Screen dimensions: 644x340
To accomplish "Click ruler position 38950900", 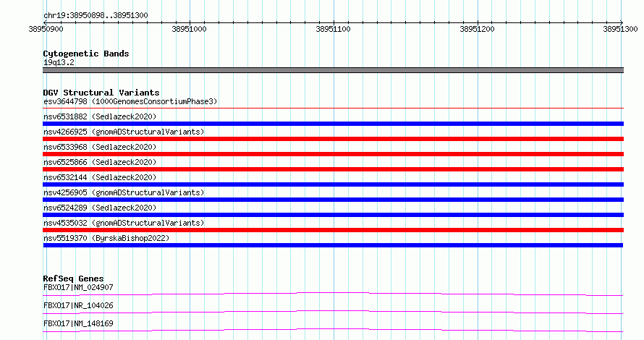I will click(x=46, y=29).
